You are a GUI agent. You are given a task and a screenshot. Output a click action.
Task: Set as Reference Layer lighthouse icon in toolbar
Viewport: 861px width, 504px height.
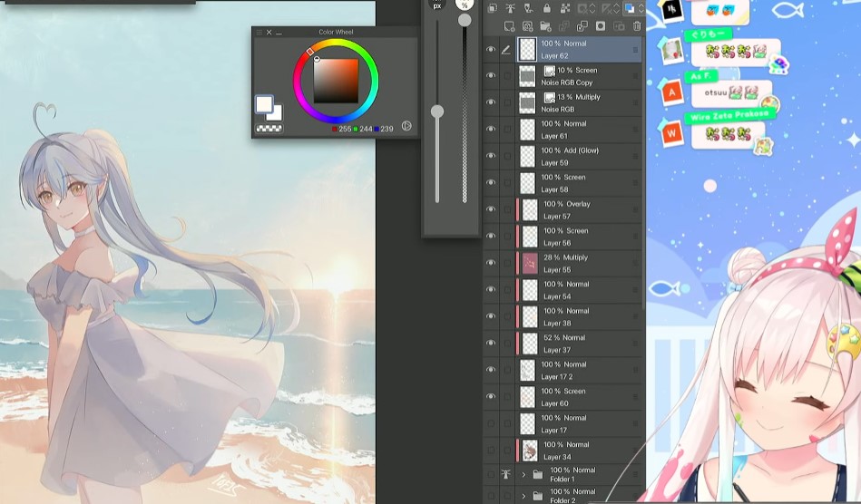point(510,8)
